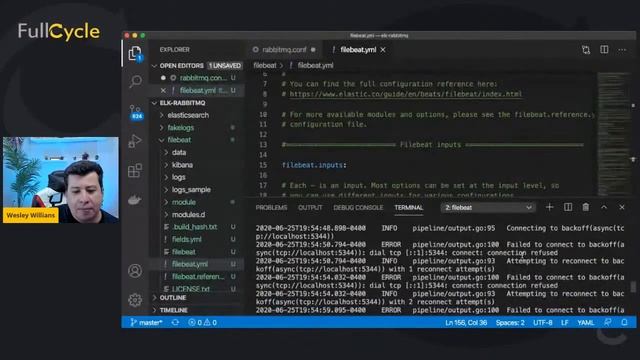Open the Run and Debug view
The image size is (640, 360).
point(135,141)
